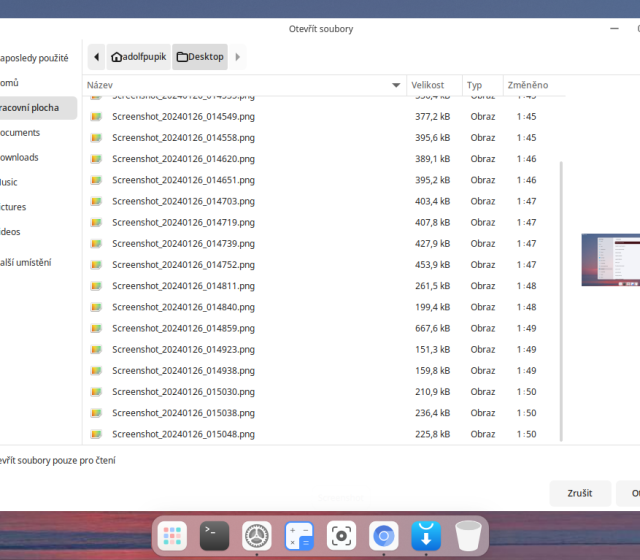Click the file icon of Screenshot_20240126_014549.png
The width and height of the screenshot is (640, 560).
click(97, 117)
